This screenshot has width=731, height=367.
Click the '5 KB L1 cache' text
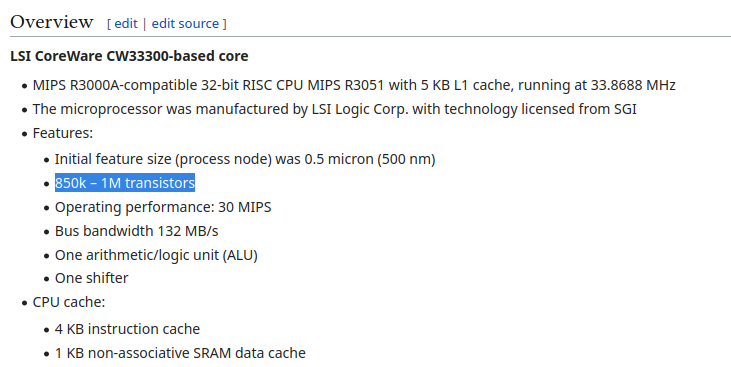[456, 85]
